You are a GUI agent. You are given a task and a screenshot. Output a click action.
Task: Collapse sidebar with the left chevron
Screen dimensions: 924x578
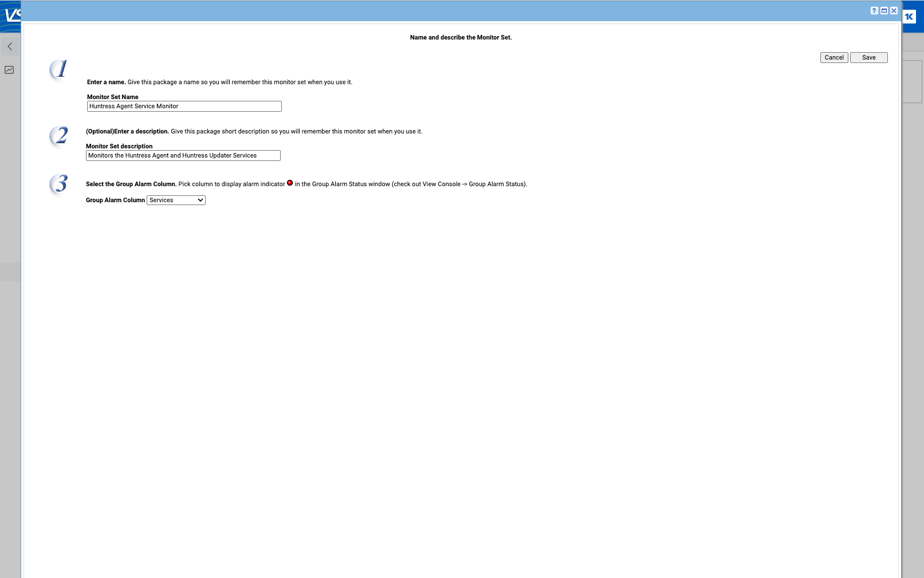click(10, 46)
